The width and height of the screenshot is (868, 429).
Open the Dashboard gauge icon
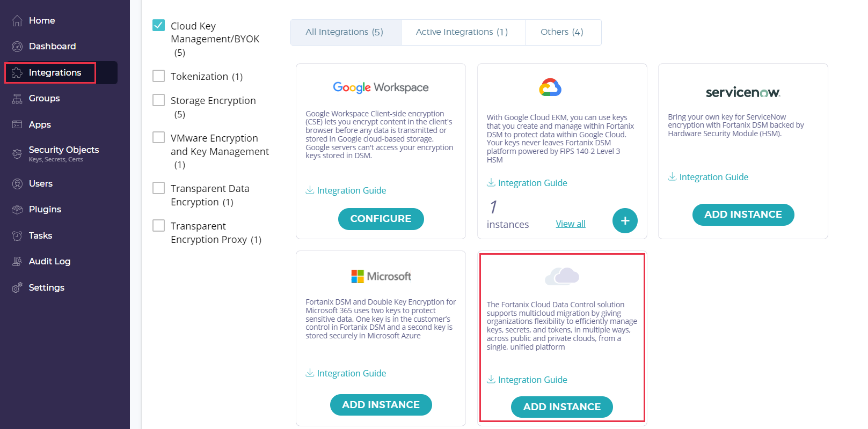pos(17,47)
